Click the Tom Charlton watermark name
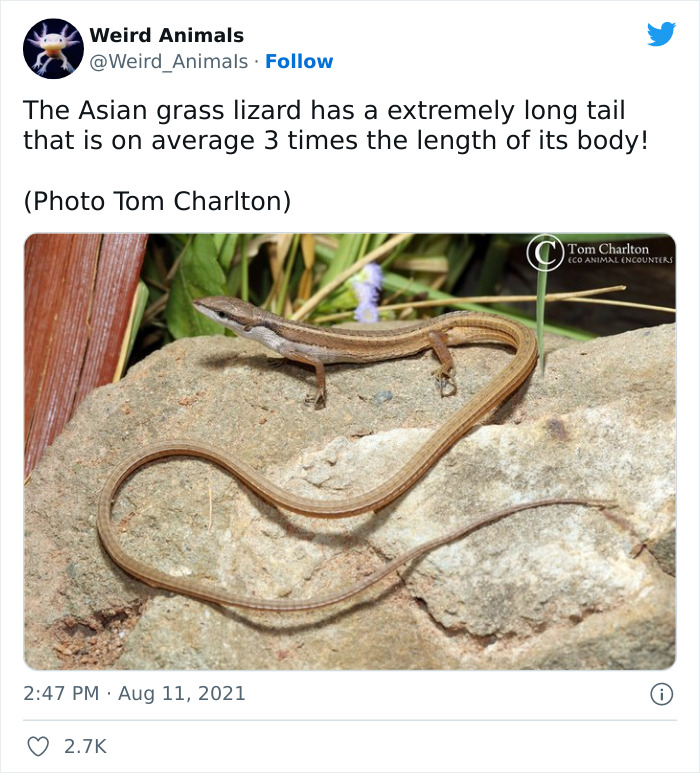 coord(608,248)
